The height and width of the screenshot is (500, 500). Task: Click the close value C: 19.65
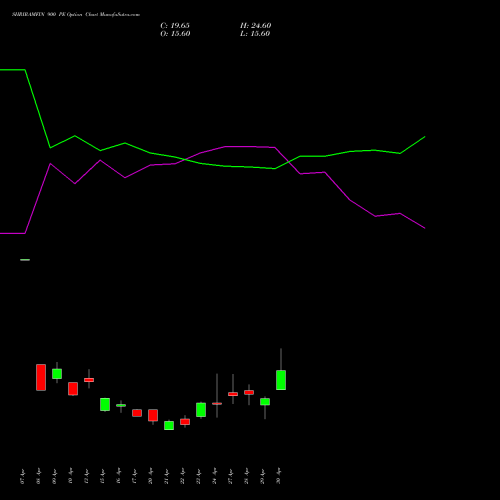coord(175,26)
